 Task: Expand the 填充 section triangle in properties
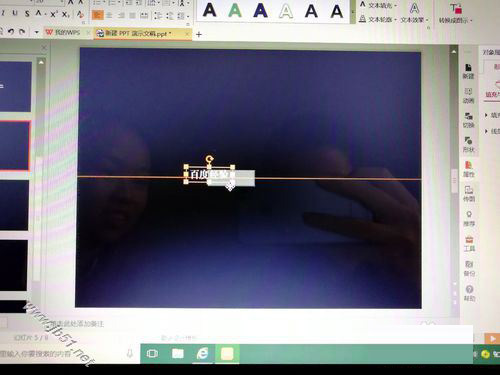[x=486, y=115]
